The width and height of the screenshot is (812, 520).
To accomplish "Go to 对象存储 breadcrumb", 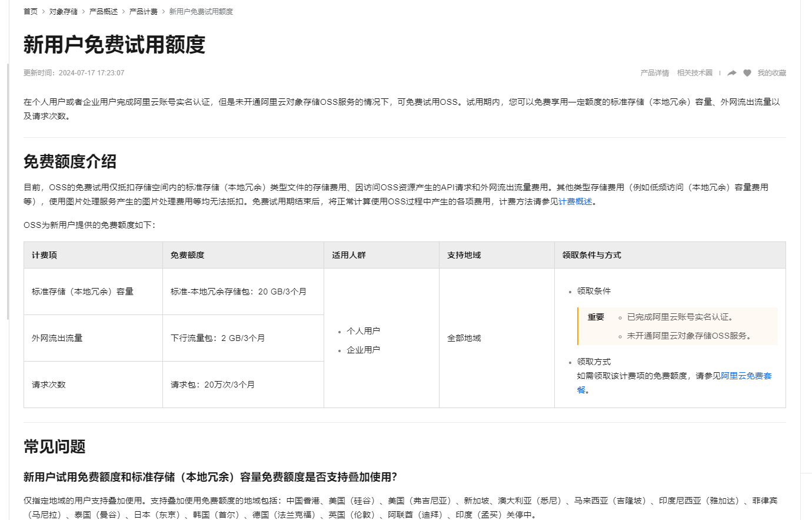I will [64, 12].
